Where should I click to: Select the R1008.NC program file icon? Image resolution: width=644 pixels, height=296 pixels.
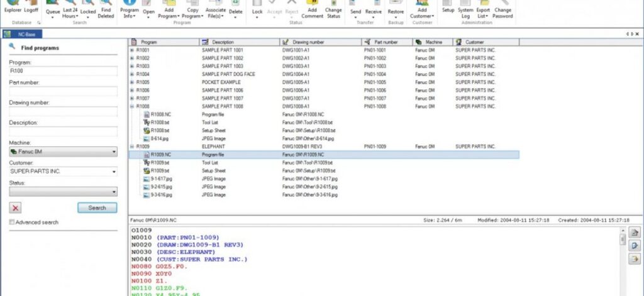pos(147,114)
